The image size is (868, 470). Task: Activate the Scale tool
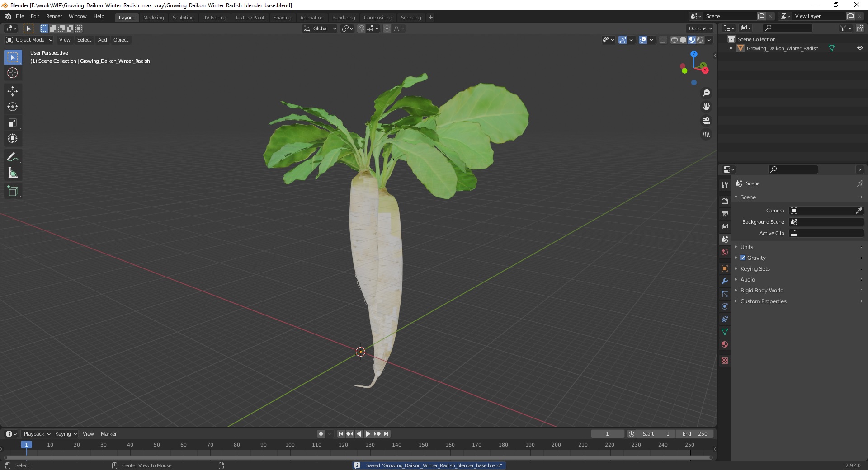pos(13,123)
